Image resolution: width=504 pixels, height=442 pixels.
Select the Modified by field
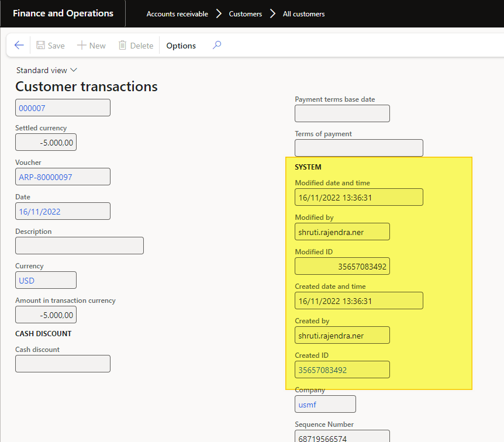[x=342, y=232]
